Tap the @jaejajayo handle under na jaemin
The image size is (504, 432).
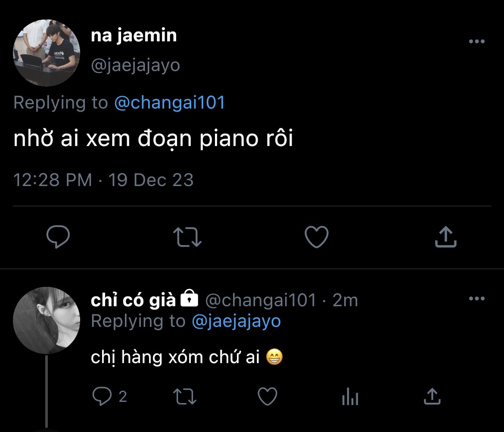click(135, 65)
